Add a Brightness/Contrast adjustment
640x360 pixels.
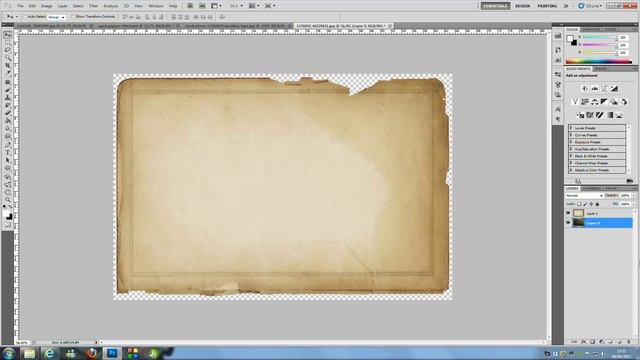tap(584, 89)
